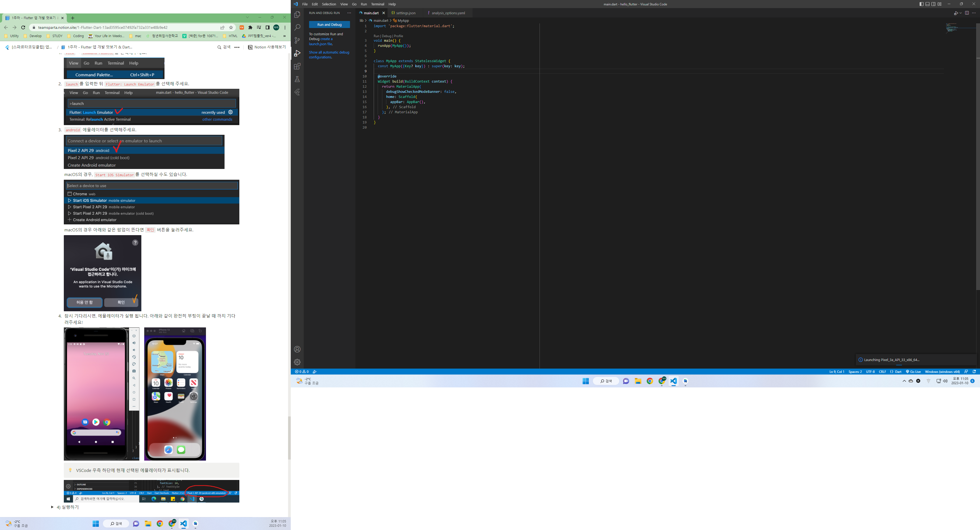
Task: Go back in Chrome
Action: (6, 27)
